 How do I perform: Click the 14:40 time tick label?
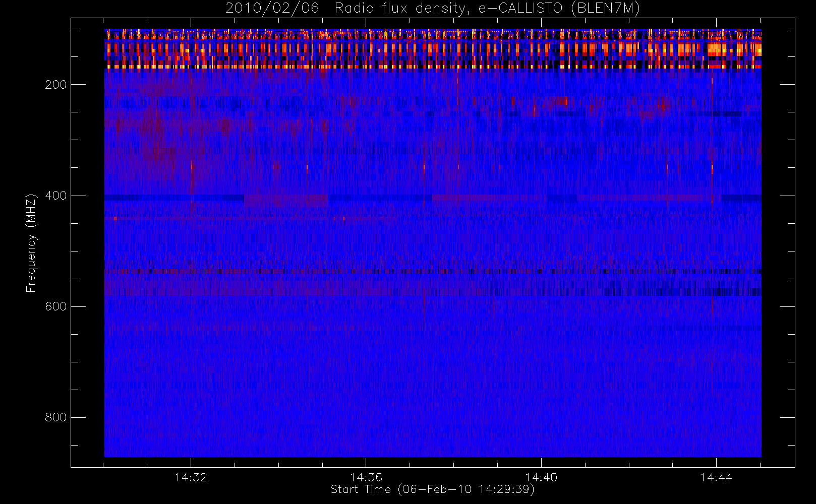pyautogui.click(x=541, y=477)
